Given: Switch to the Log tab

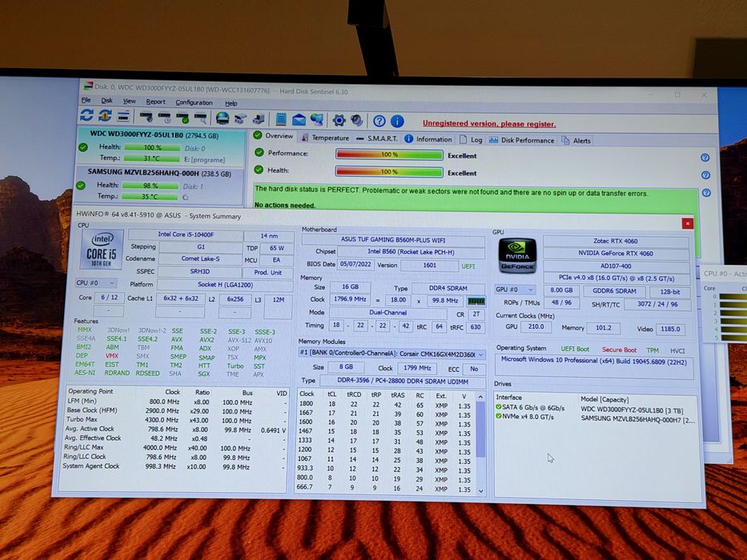Looking at the screenshot, I should [x=471, y=139].
